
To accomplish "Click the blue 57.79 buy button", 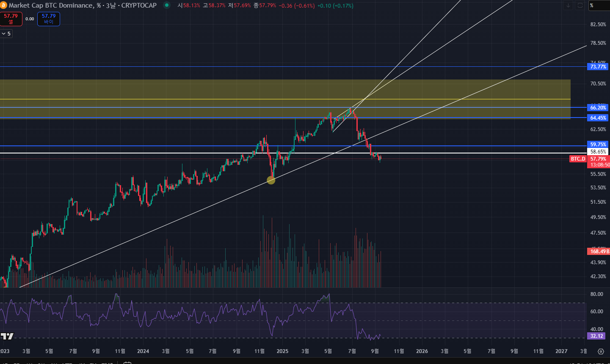I will pyautogui.click(x=49, y=19).
